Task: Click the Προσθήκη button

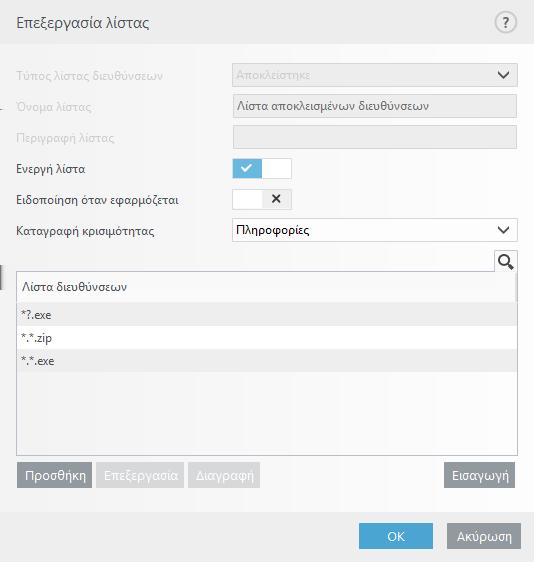Action: (x=54, y=475)
